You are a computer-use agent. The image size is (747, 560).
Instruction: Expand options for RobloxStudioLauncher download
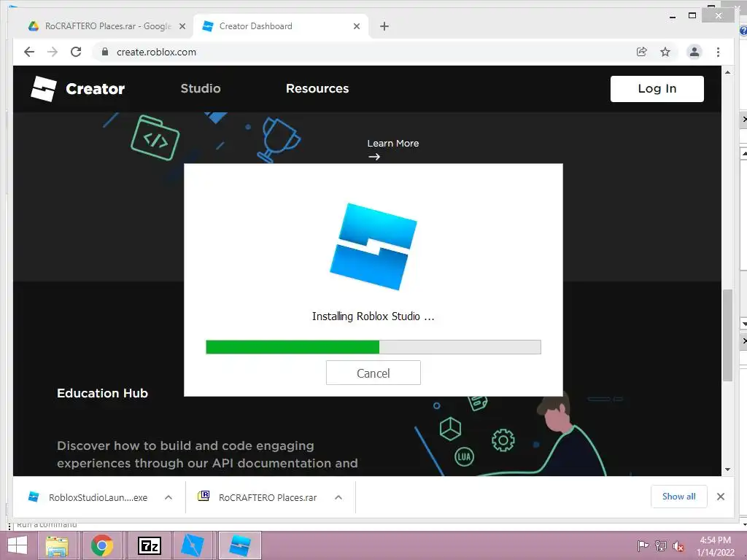tap(169, 497)
